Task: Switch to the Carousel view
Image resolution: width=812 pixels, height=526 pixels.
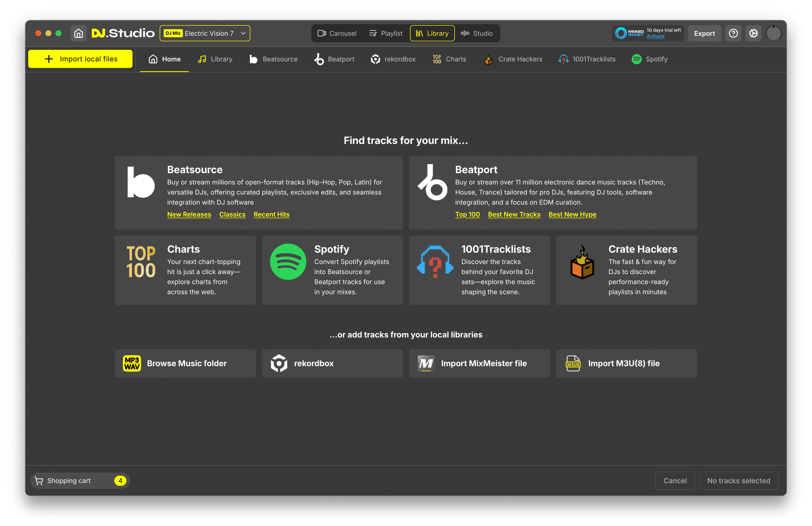Action: click(x=337, y=33)
